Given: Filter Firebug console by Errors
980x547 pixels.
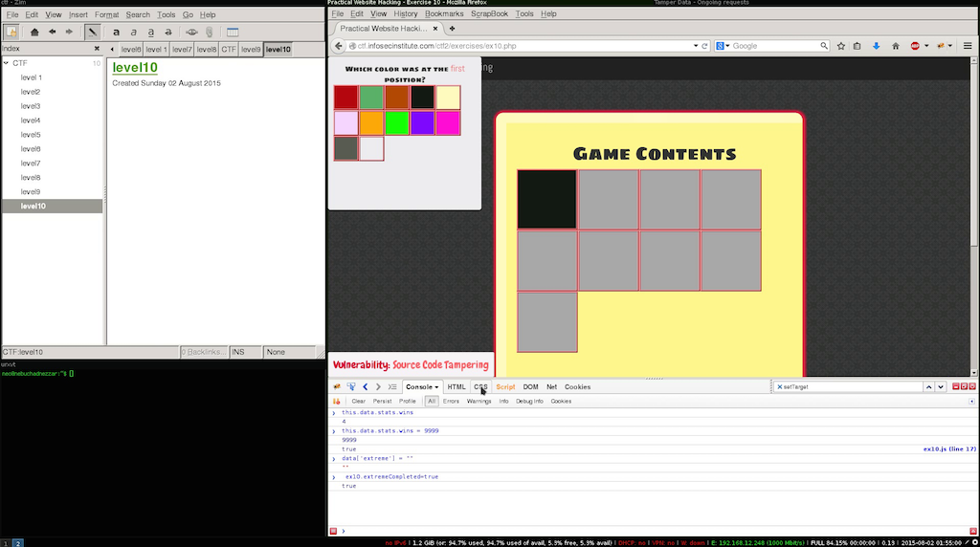Looking at the screenshot, I should [451, 402].
